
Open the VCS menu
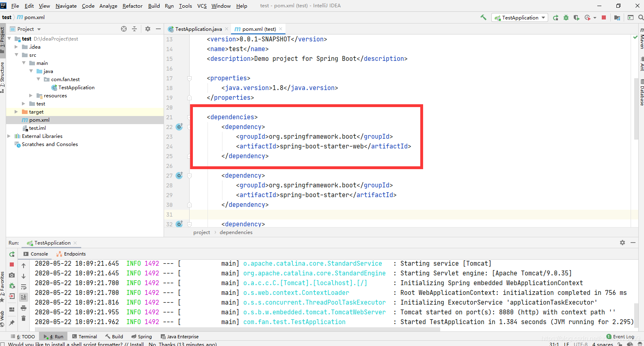(202, 6)
